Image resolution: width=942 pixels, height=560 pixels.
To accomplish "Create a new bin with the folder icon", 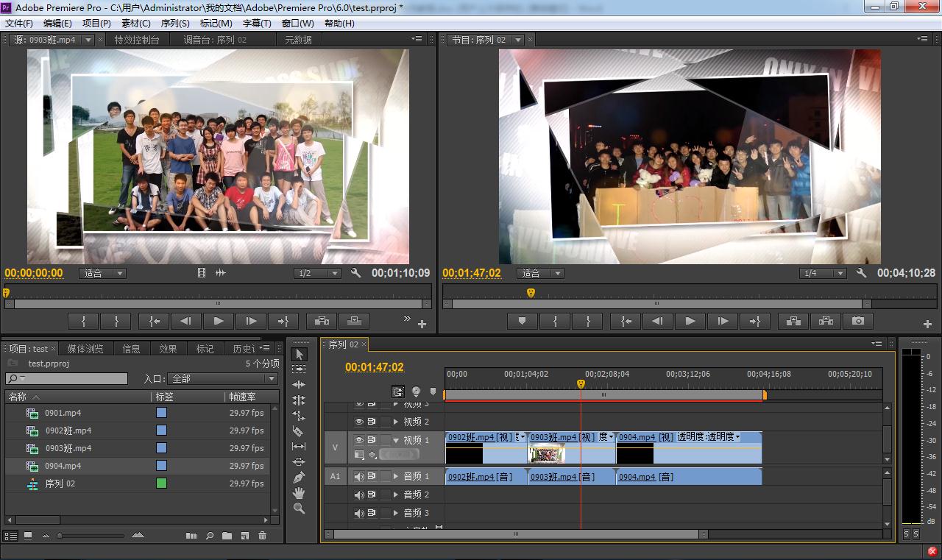I will (227, 536).
